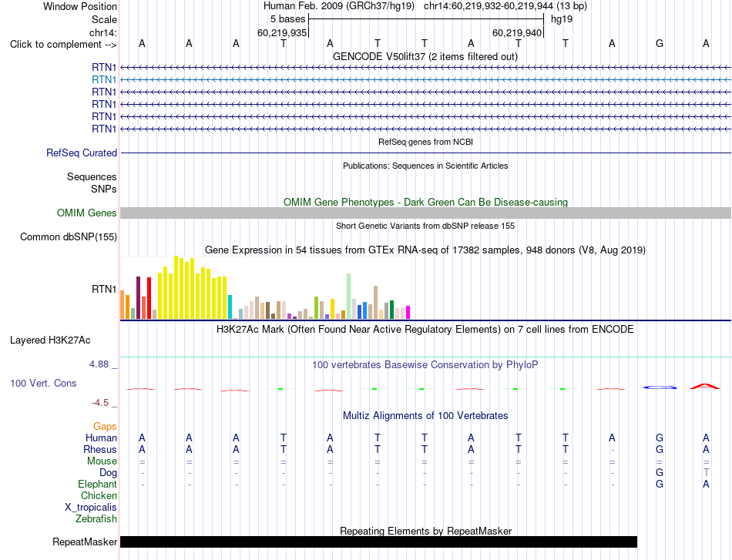Click the 'OMIM Genes' track label
Image resolution: width=732 pixels, height=560 pixels.
click(87, 213)
